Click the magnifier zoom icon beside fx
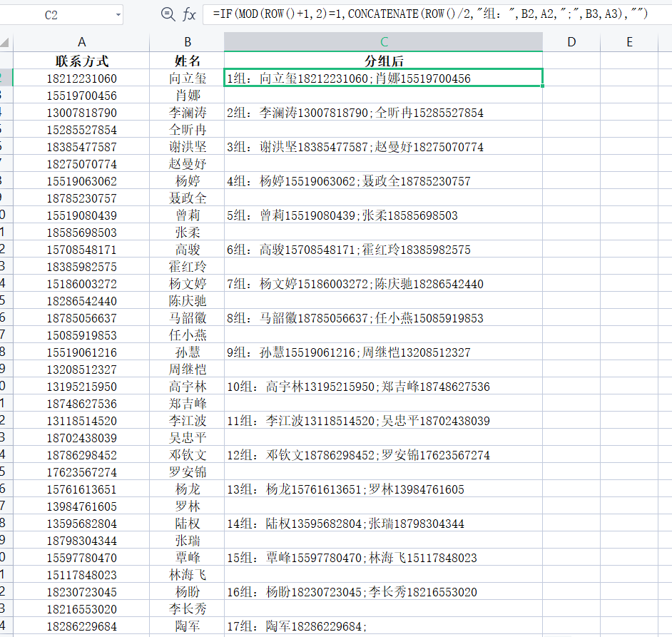 pos(168,14)
